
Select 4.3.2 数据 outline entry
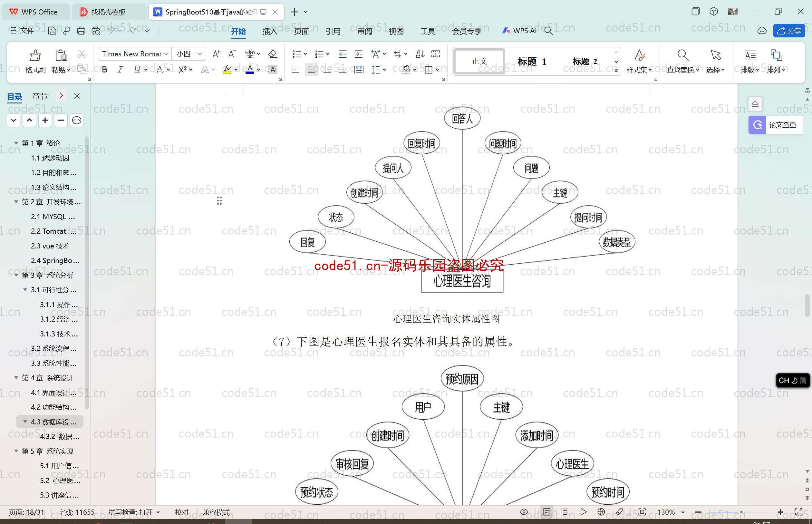coord(60,437)
